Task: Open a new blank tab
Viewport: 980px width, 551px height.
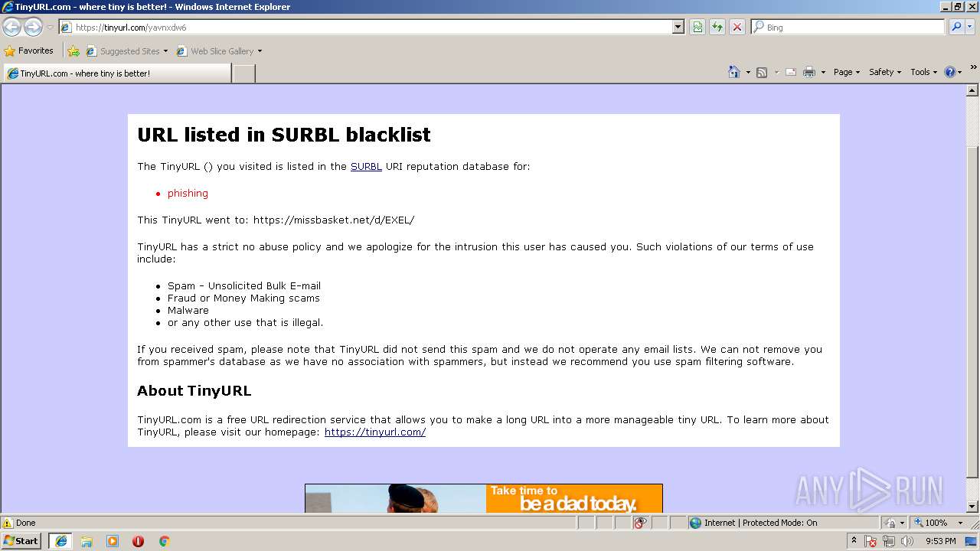Action: pos(243,73)
